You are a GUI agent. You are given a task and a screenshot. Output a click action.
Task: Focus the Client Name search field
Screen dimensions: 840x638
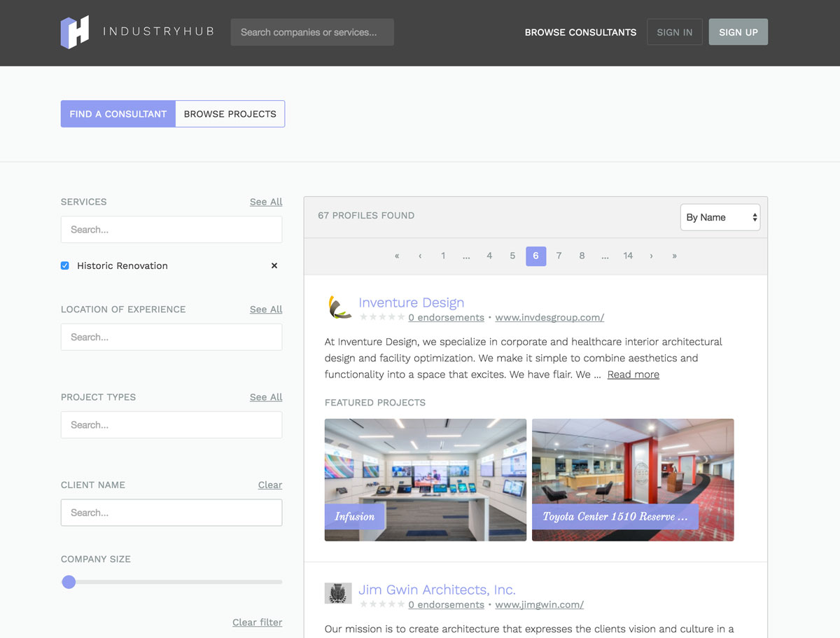point(171,513)
